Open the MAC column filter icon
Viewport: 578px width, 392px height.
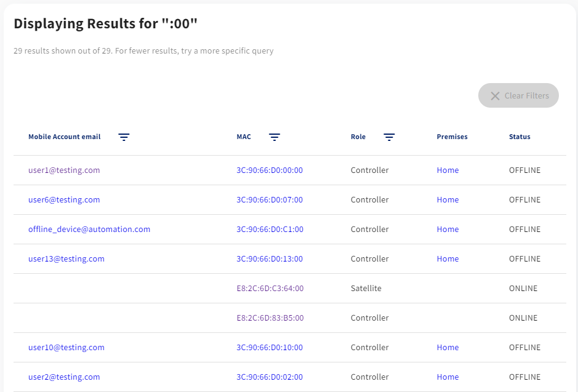tap(275, 137)
